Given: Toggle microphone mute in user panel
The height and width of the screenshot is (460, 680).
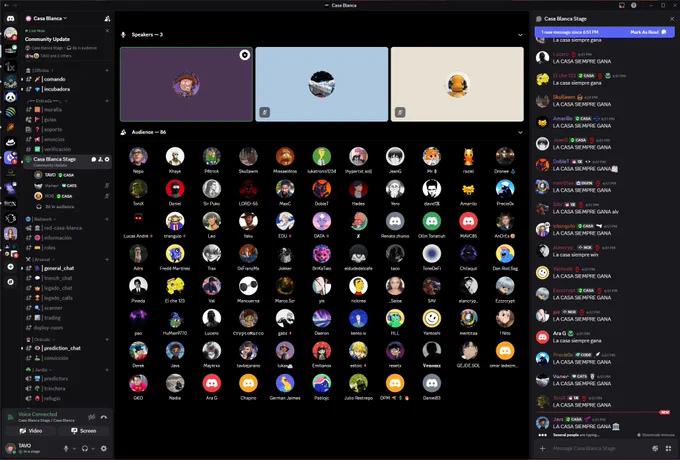Looking at the screenshot, I should [x=66, y=448].
